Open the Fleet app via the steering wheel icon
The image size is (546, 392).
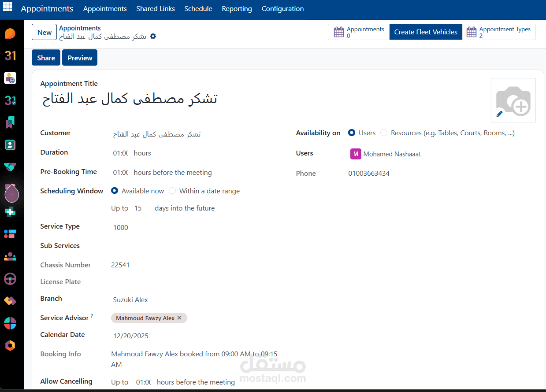[x=10, y=279]
